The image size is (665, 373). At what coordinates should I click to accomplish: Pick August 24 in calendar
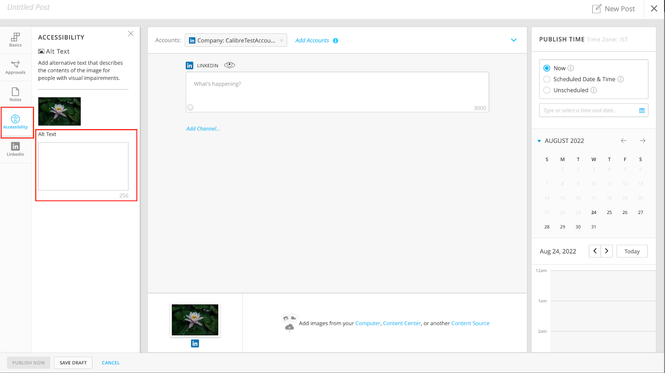pyautogui.click(x=594, y=212)
